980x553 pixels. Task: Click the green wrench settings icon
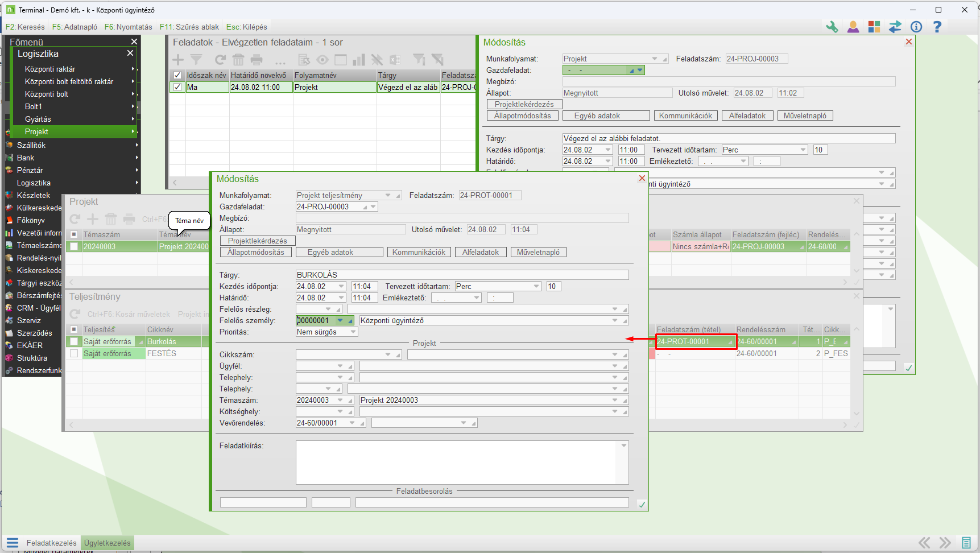pos(832,27)
